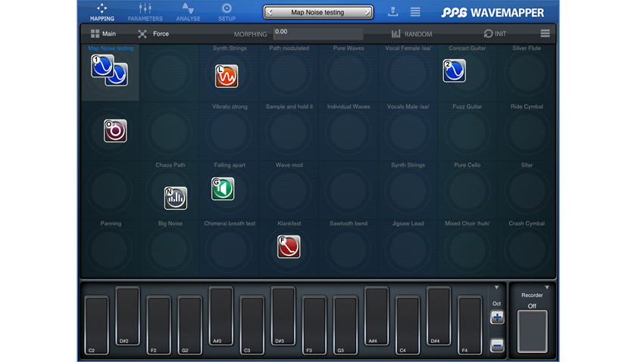
Task: Click the Map Noise testing preset name
Action: coord(317,12)
